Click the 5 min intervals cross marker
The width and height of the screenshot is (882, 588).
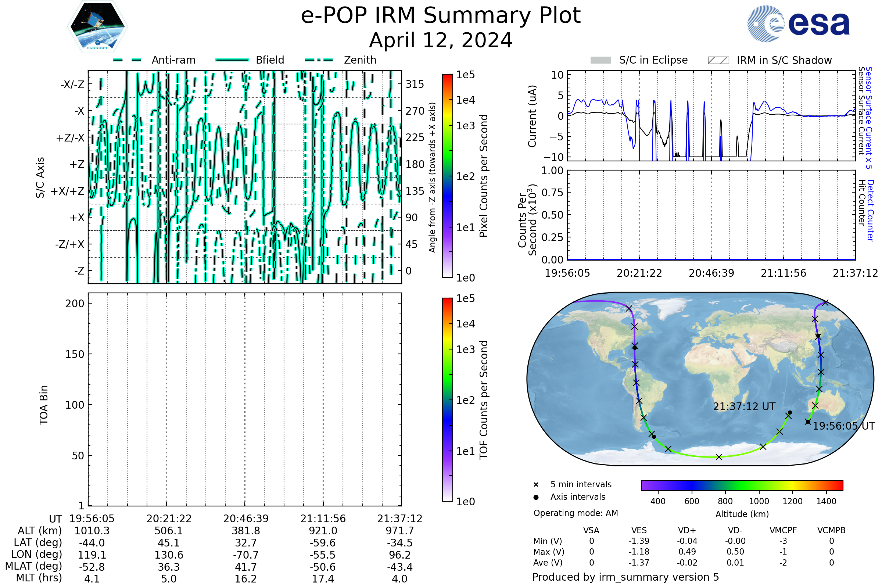536,485
